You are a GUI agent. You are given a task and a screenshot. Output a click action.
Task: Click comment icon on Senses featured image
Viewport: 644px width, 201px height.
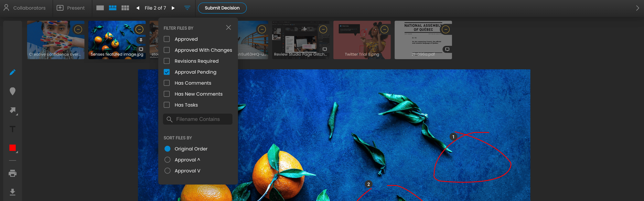141,49
